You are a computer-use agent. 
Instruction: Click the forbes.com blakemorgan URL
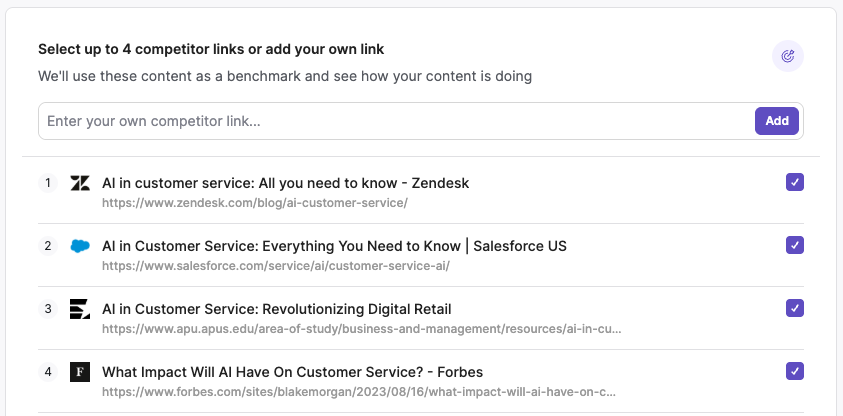[x=359, y=392]
